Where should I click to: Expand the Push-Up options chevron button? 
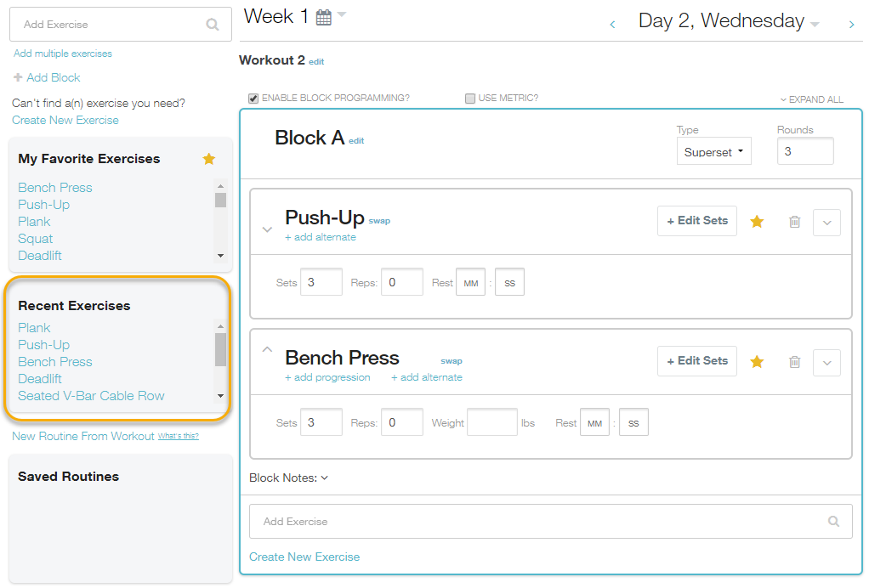827,222
